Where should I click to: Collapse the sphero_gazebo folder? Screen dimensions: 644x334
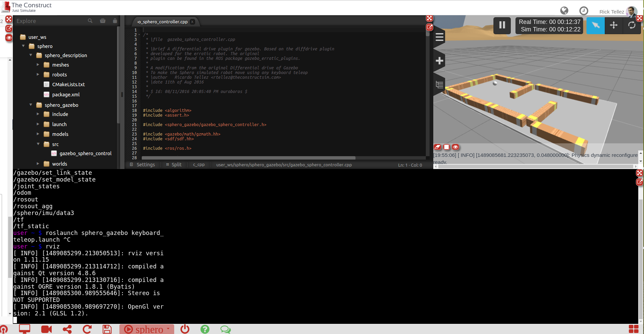31,105
